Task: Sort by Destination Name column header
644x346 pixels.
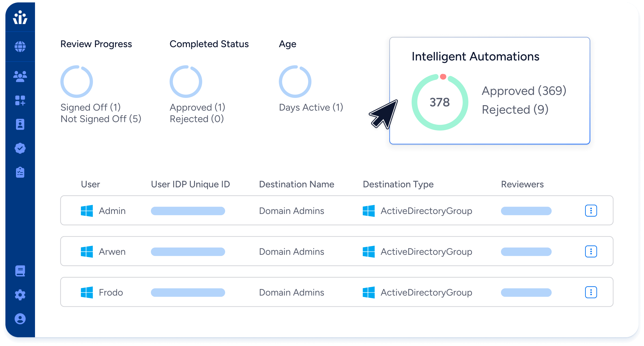Action: click(297, 184)
